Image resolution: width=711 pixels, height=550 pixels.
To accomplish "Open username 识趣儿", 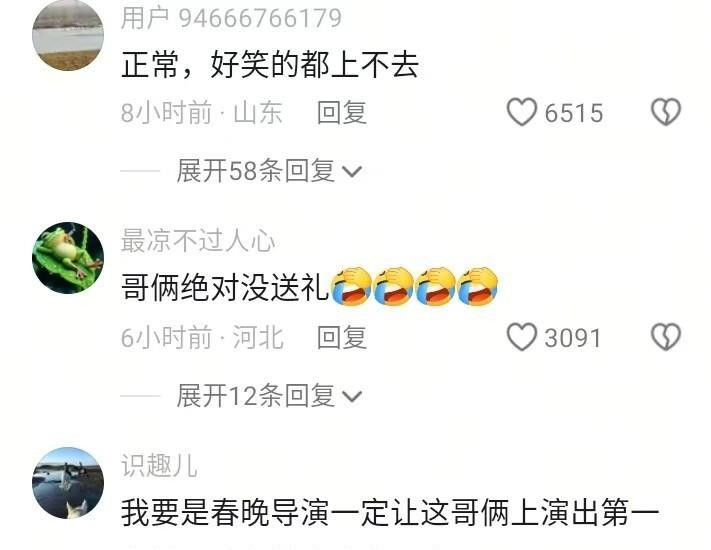I will [x=159, y=465].
